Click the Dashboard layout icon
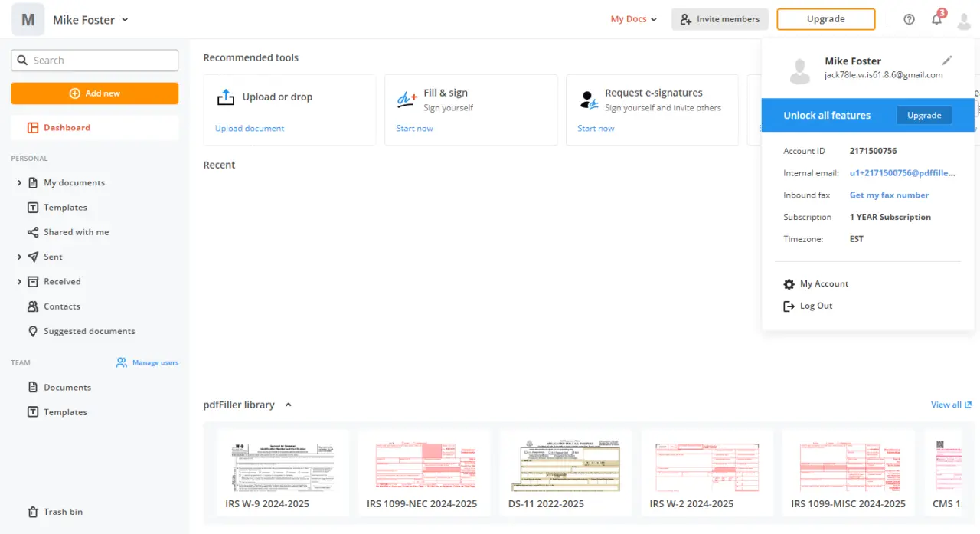 click(x=33, y=128)
